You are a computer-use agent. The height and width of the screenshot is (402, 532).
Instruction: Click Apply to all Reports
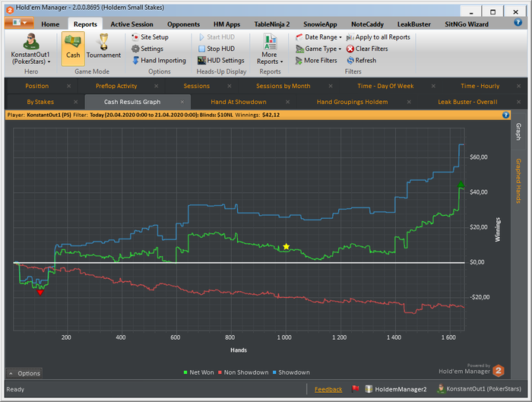point(378,37)
